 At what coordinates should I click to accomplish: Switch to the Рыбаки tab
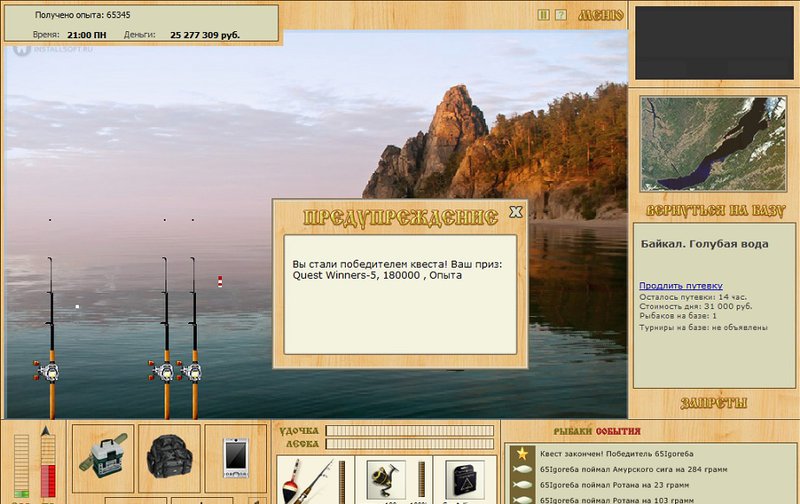point(572,432)
